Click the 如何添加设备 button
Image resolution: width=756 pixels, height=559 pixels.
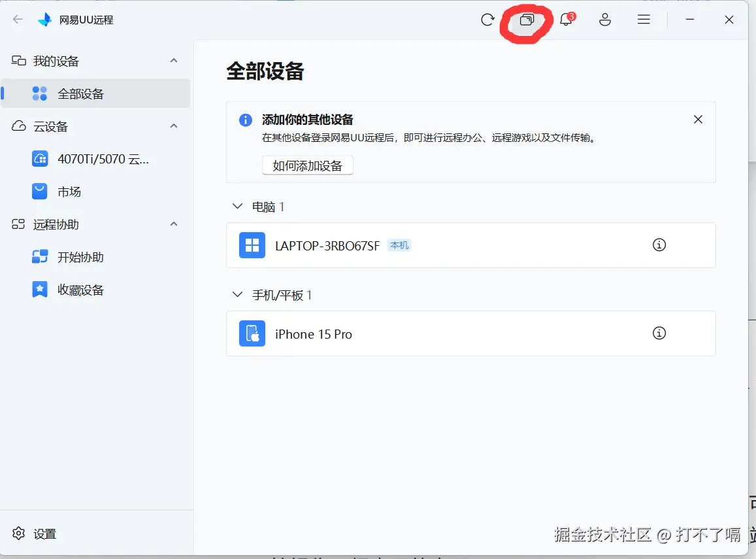click(308, 165)
